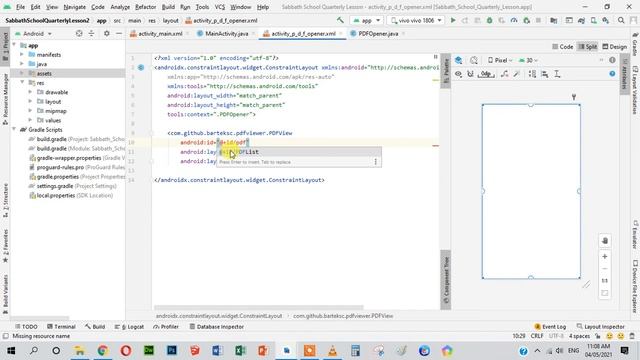The height and width of the screenshot is (360, 640).
Task: Click the Windows Start button
Action: 11,351
